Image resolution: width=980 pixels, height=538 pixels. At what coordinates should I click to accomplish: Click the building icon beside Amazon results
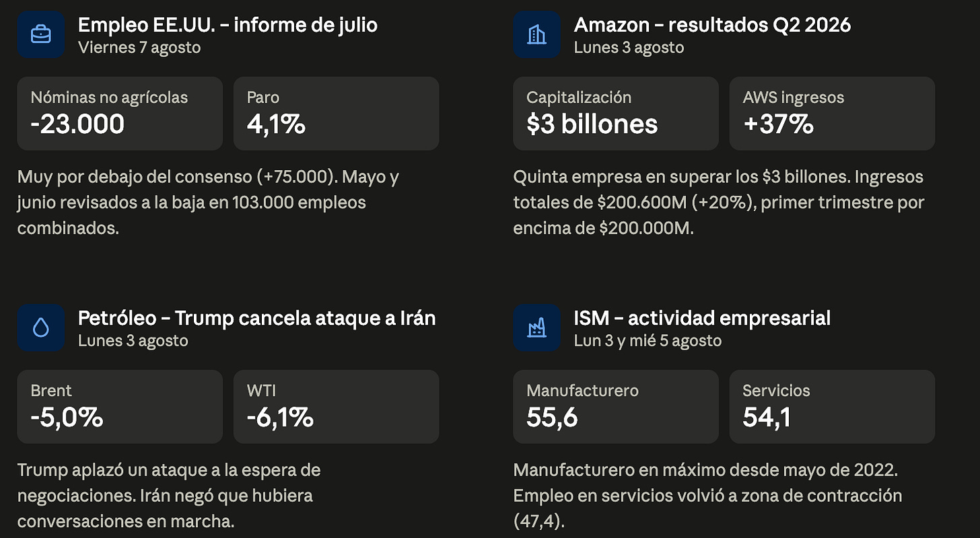pos(537,34)
